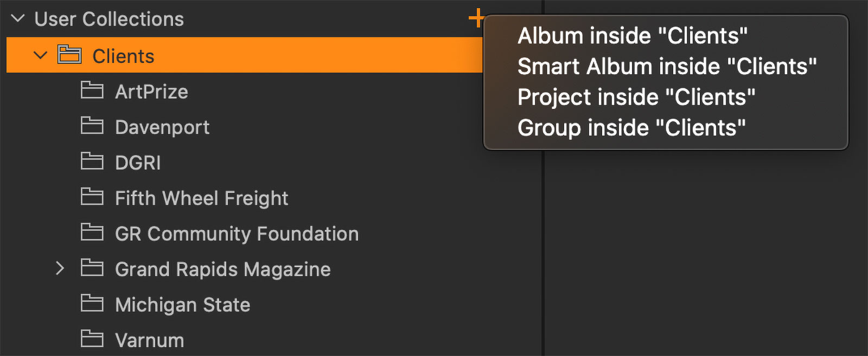The height and width of the screenshot is (356, 868).
Task: Click the ArtPrize project folder icon
Action: (x=92, y=90)
